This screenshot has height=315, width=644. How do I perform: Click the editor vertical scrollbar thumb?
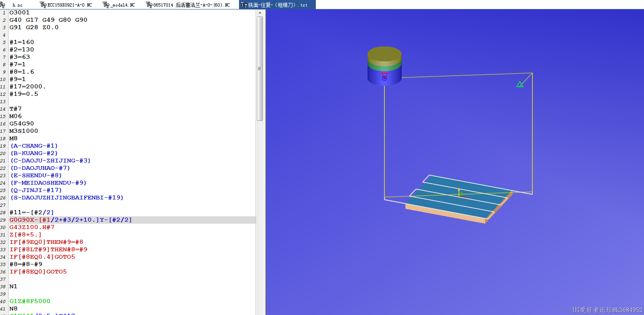click(260, 68)
